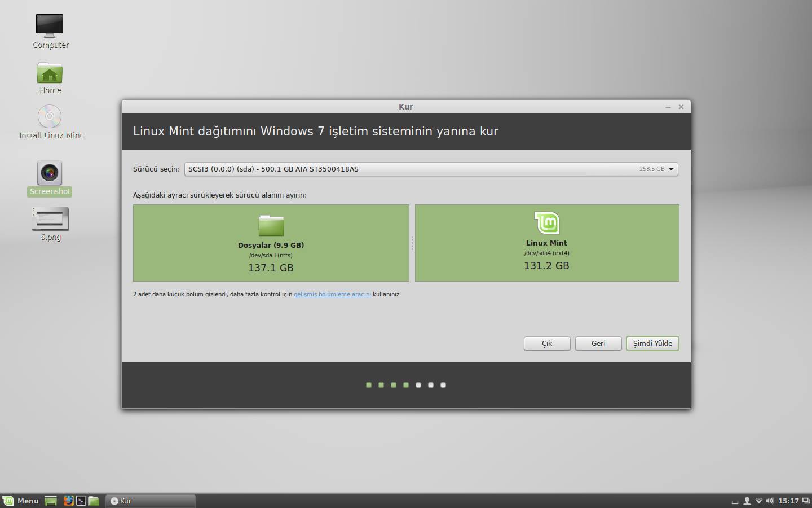812x508 pixels.
Task: Click the removable drives tray icon
Action: 735,501
